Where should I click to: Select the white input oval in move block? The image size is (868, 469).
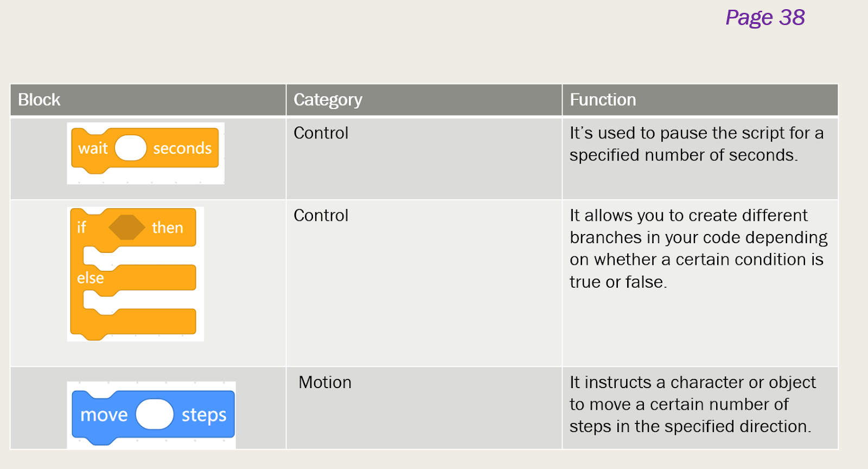pos(155,415)
